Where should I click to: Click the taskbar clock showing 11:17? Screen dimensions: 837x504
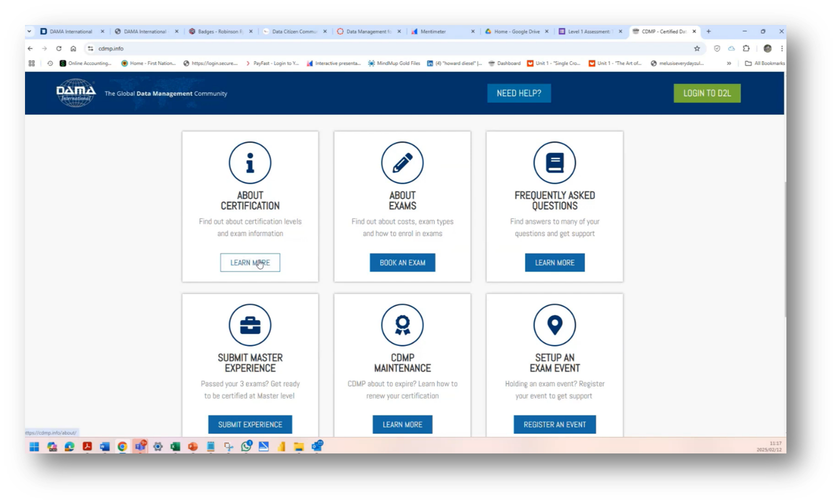(769, 447)
